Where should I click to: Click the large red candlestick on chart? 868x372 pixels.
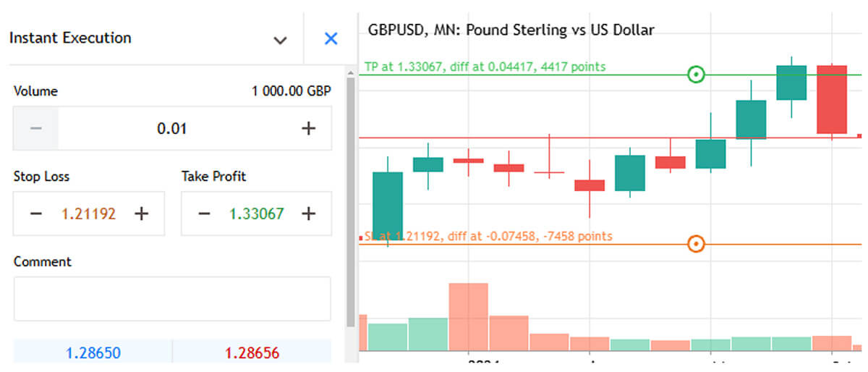point(832,99)
